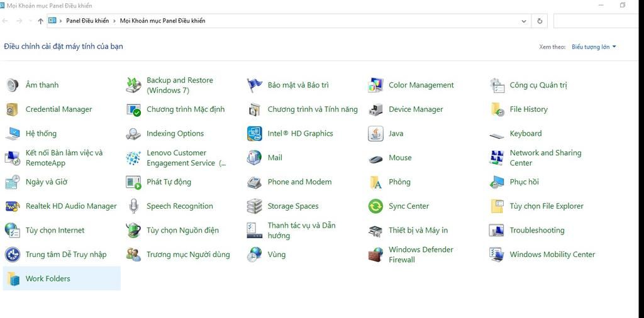Expand the chevron before Panel Điều khiển breadcrumb

coord(61,21)
